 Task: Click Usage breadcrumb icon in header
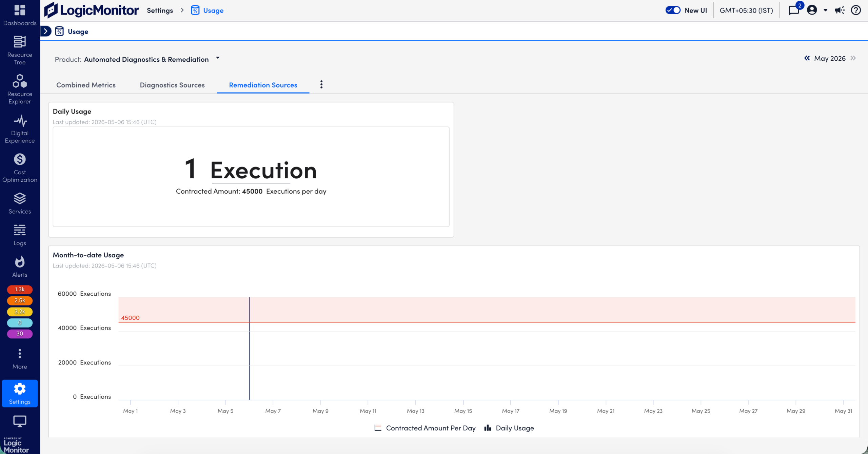tap(195, 10)
